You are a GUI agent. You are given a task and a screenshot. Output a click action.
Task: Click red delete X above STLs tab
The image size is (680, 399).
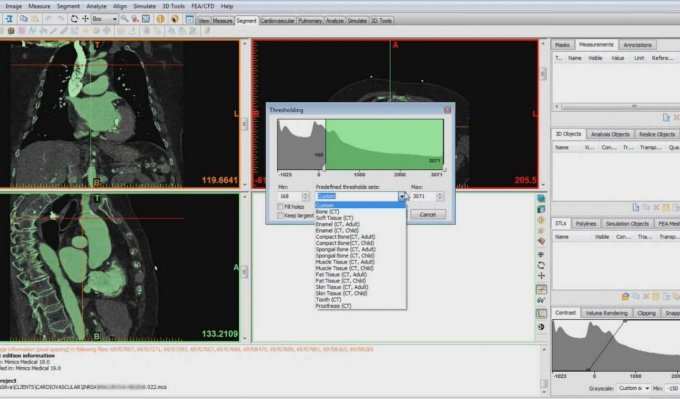point(656,207)
